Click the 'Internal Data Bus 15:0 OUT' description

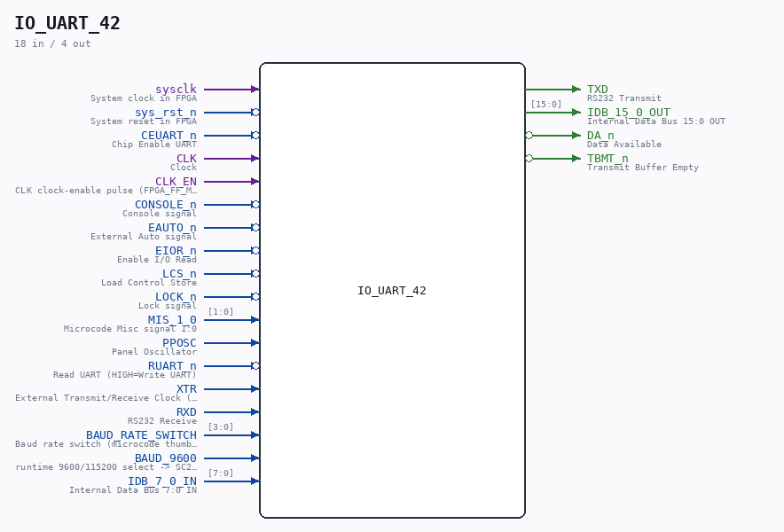(x=656, y=121)
